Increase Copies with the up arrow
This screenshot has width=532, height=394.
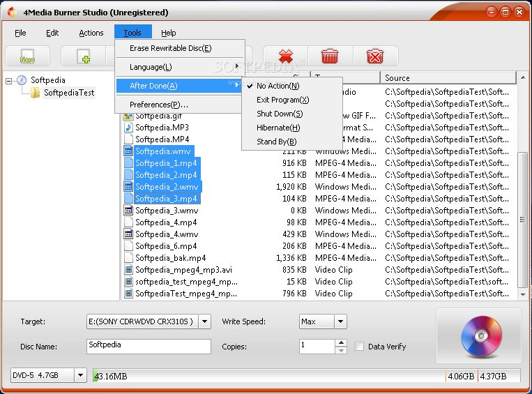click(x=341, y=343)
